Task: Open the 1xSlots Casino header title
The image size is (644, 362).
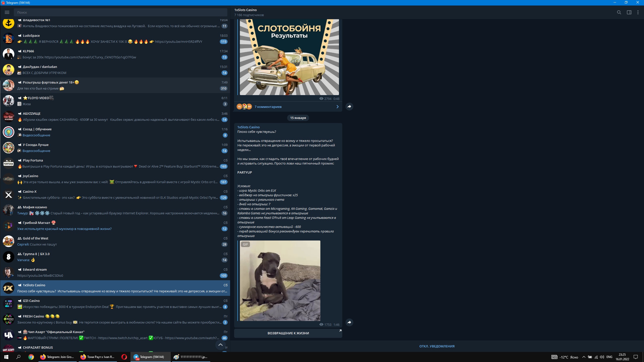Action: click(245, 10)
